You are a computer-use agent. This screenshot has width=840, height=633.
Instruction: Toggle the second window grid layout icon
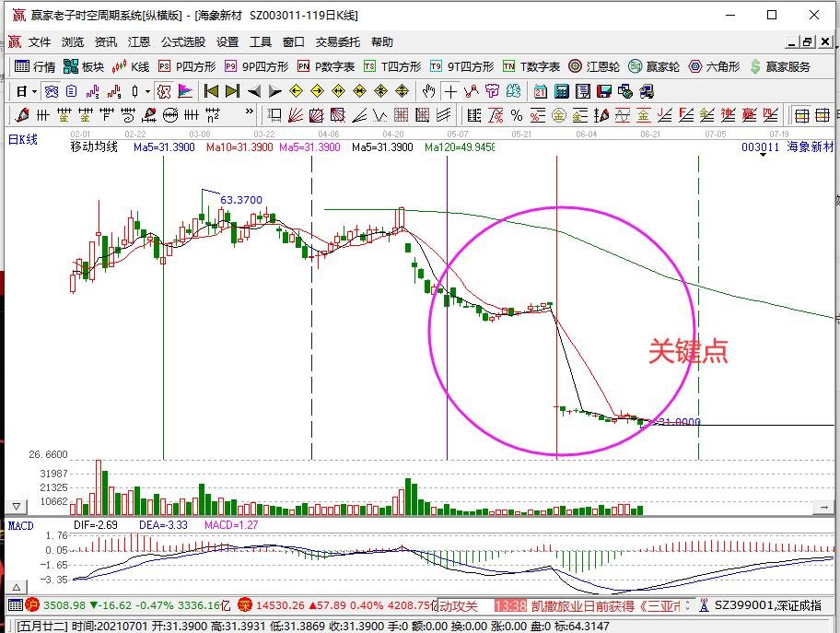pos(822,115)
